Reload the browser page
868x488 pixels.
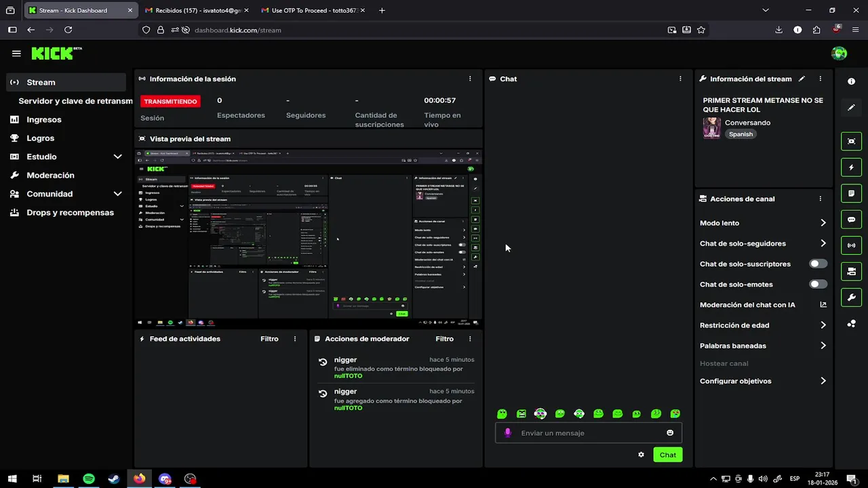(x=68, y=30)
